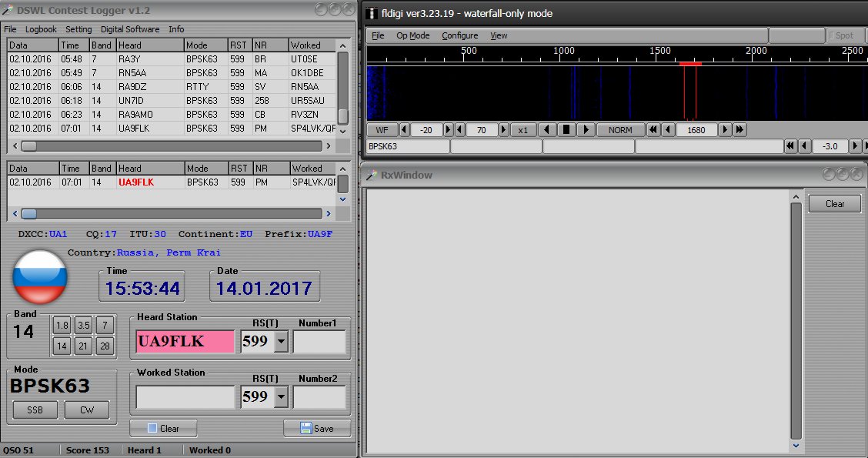Image resolution: width=868 pixels, height=458 pixels.
Task: Open the Digital Software menu
Action: pos(130,29)
